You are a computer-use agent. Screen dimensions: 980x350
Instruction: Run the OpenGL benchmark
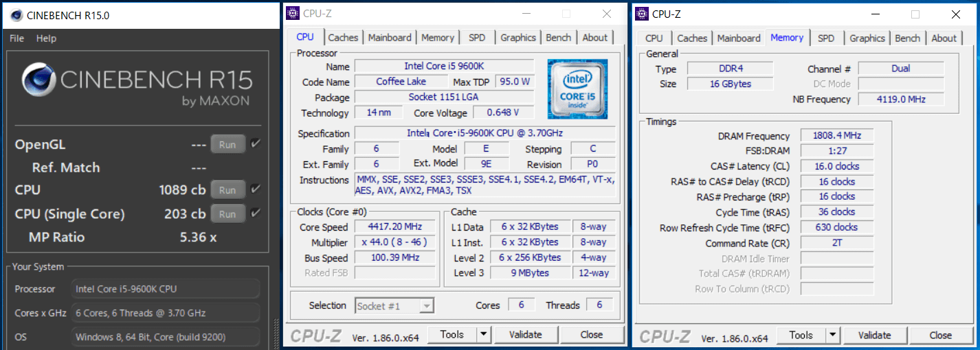(x=227, y=145)
